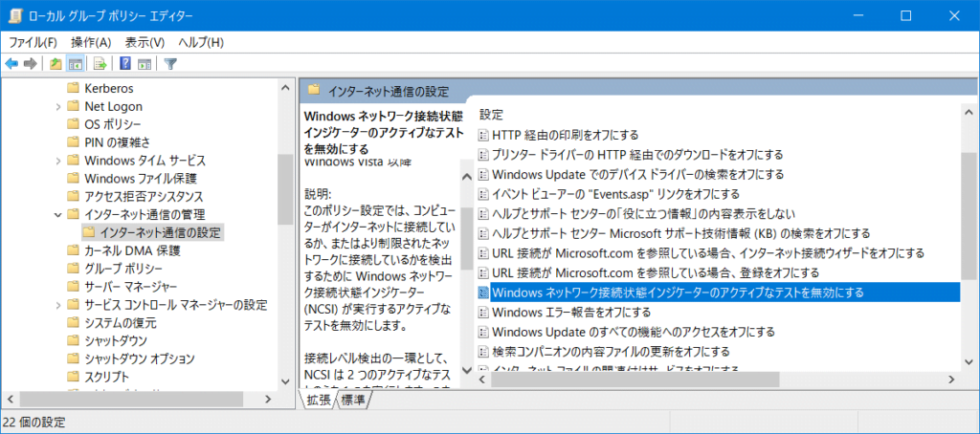980x434 pixels.
Task: Expand the Windows タイム サービス node
Action: (58, 162)
